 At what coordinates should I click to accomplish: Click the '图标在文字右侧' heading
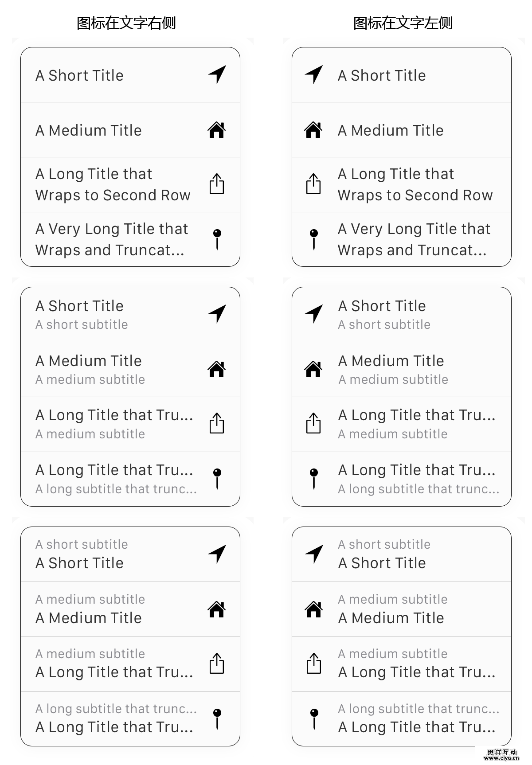(126, 23)
